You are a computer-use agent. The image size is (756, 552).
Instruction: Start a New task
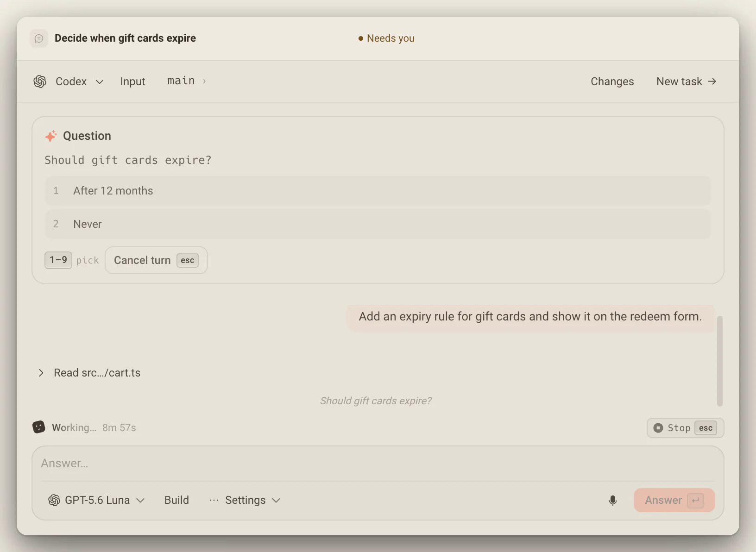(x=687, y=82)
